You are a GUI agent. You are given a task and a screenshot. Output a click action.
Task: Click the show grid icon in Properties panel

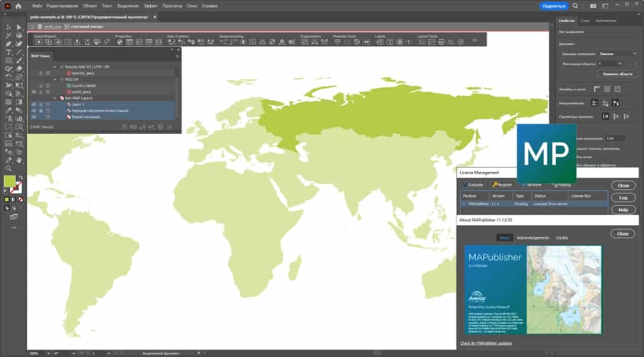pyautogui.click(x=607, y=89)
